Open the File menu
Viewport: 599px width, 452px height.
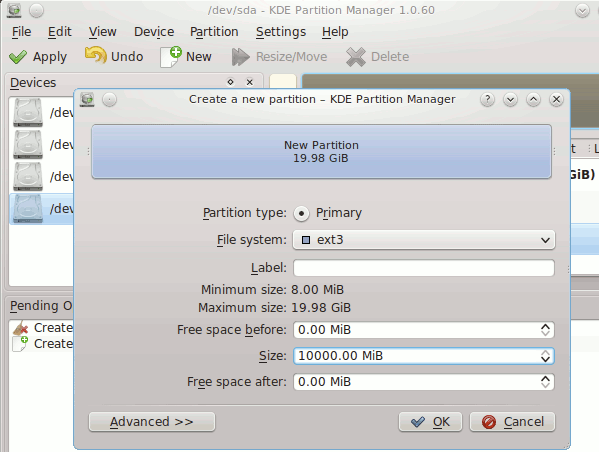pyautogui.click(x=21, y=32)
